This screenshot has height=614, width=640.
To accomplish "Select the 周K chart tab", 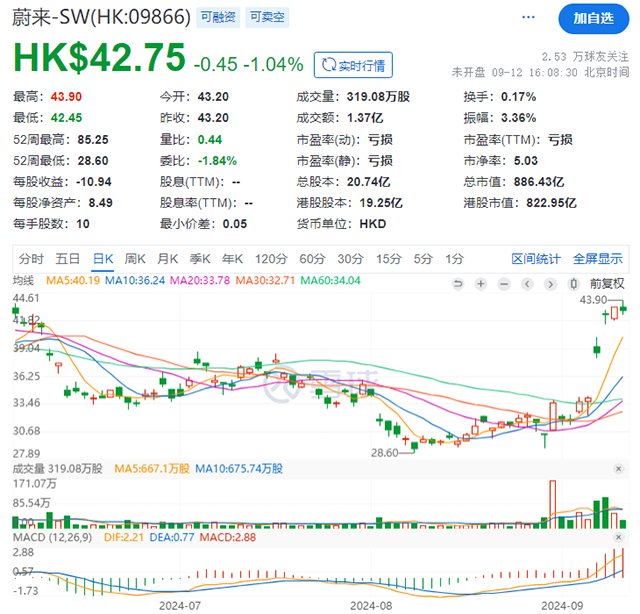I will 135,259.
